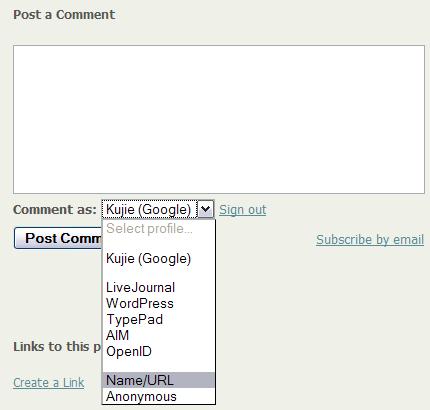The height and width of the screenshot is (410, 430).
Task: Select the highlighted Name/URL option
Action: [x=159, y=380]
